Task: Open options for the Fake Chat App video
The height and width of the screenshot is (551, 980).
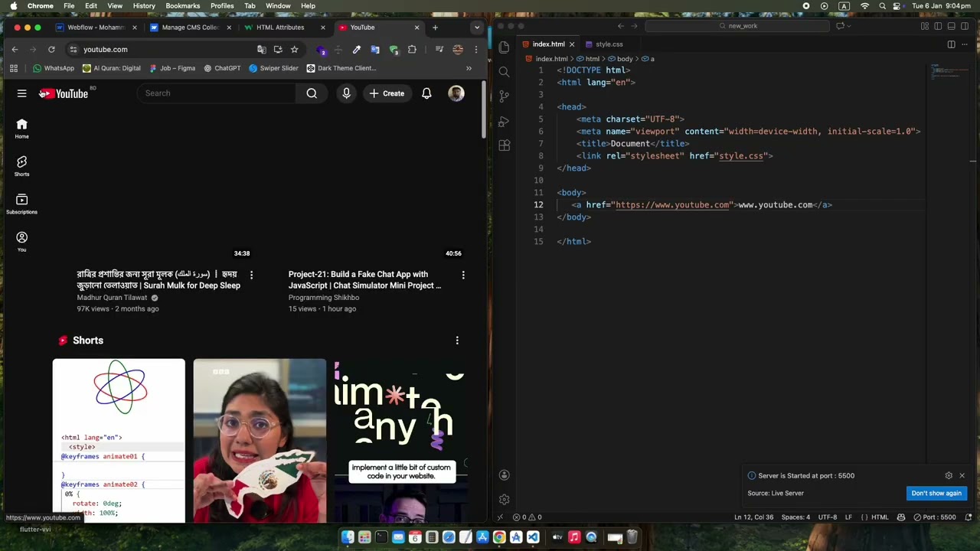Action: (x=463, y=275)
